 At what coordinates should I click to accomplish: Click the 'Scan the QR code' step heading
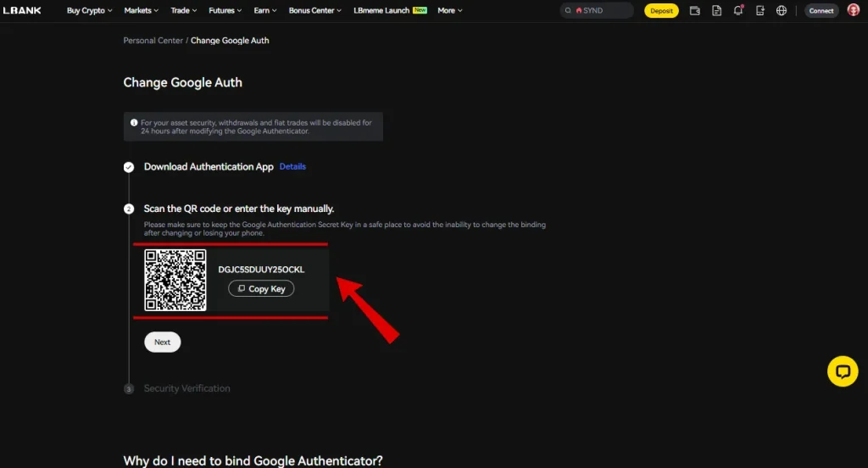tap(238, 209)
